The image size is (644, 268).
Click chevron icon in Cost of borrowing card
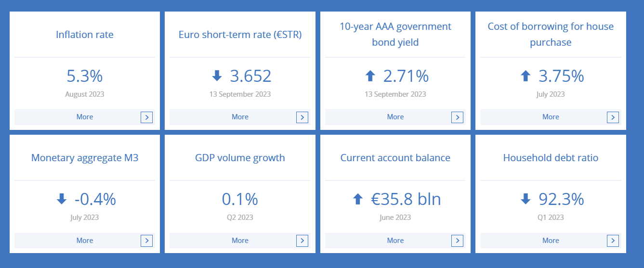point(613,117)
